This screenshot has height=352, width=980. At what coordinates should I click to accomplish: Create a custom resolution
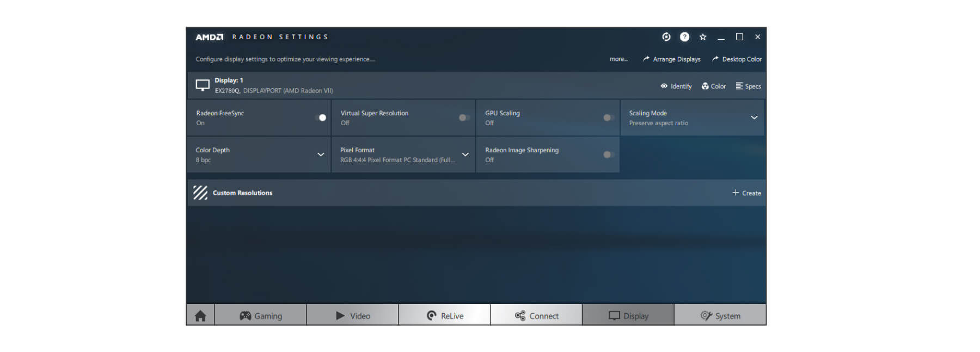(x=747, y=193)
